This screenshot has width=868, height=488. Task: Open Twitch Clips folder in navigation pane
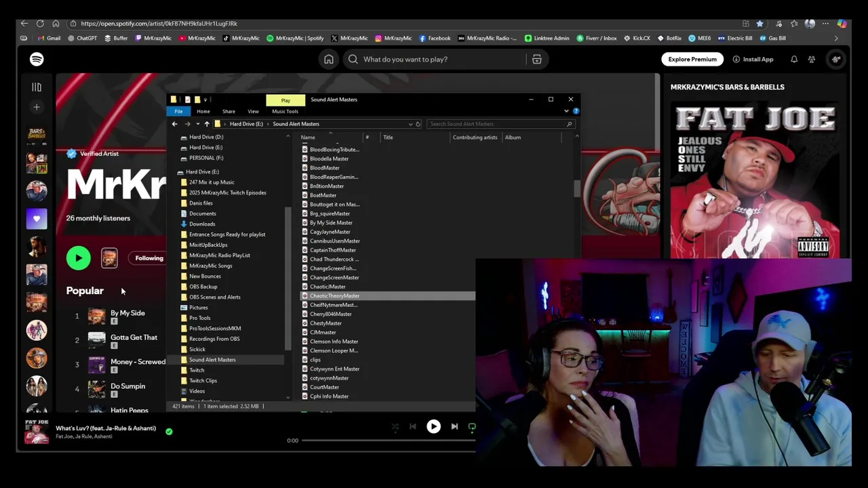(x=203, y=380)
